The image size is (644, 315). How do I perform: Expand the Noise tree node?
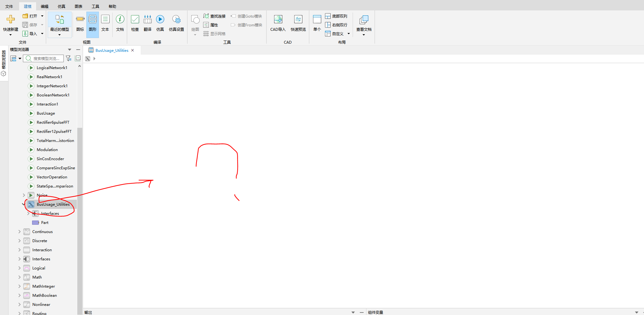click(24, 195)
